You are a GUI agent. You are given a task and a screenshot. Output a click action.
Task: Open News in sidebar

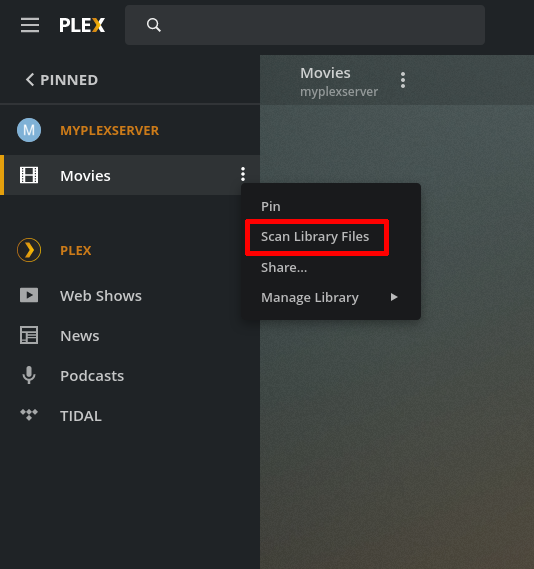point(80,336)
